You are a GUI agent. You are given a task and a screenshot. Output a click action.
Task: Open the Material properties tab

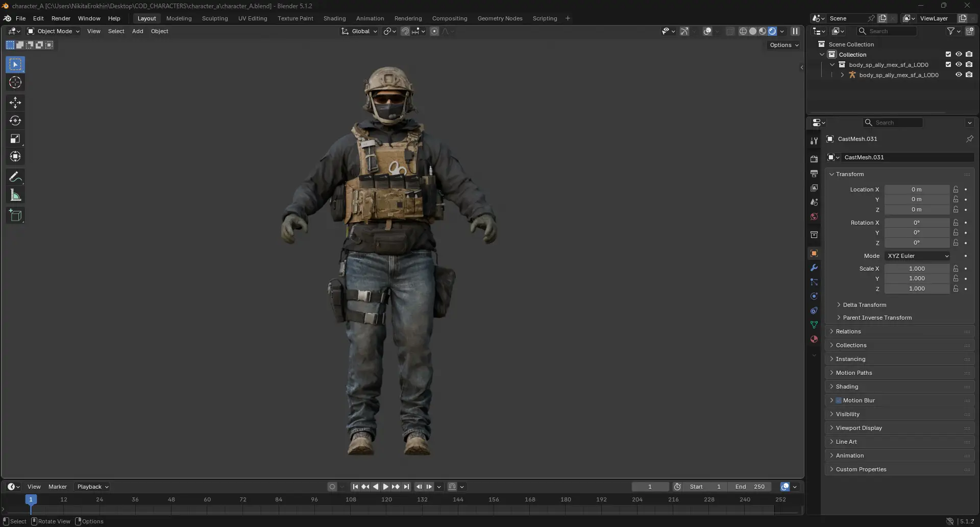[x=814, y=339]
